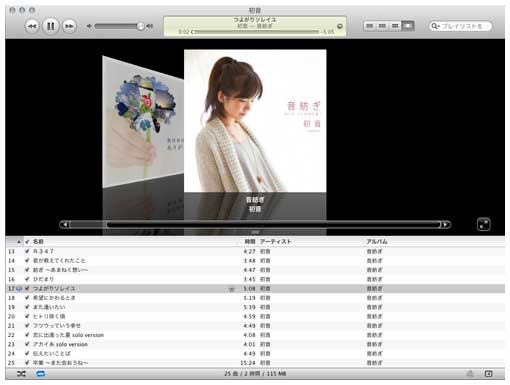Sort by the アルバム column header
The height and width of the screenshot is (385, 510).
(377, 242)
